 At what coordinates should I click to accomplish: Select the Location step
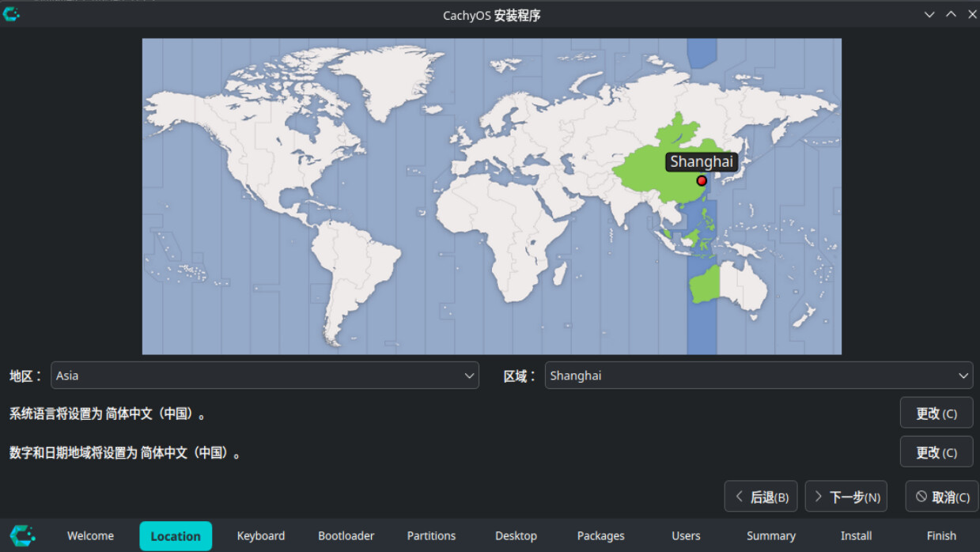[176, 536]
